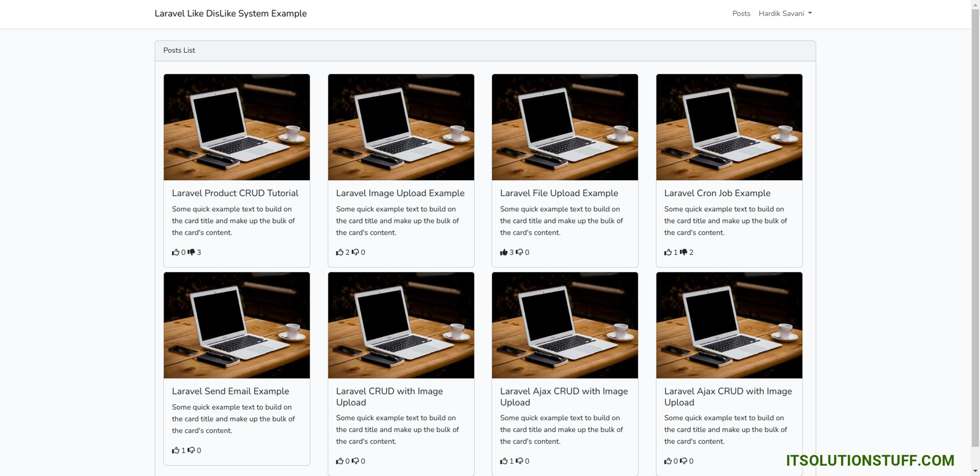The image size is (980, 476).
Task: Click thumbs-up on Laravel Image Upload Example
Action: click(340, 252)
